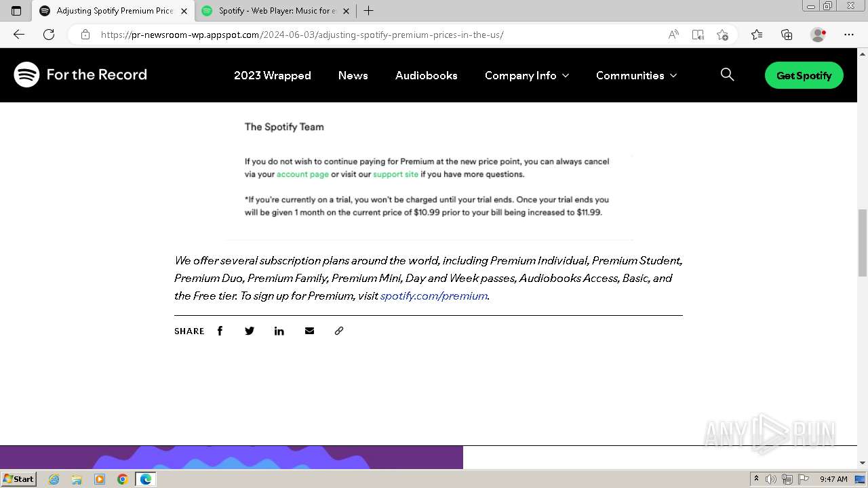The height and width of the screenshot is (488, 868).
Task: Launch Google Chrome from the taskbar
Action: [123, 479]
